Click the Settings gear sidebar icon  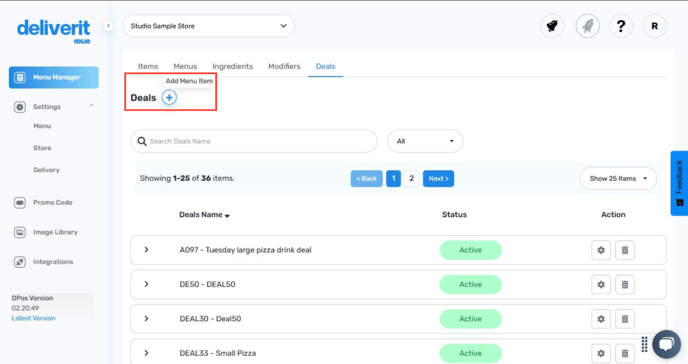pyautogui.click(x=20, y=107)
